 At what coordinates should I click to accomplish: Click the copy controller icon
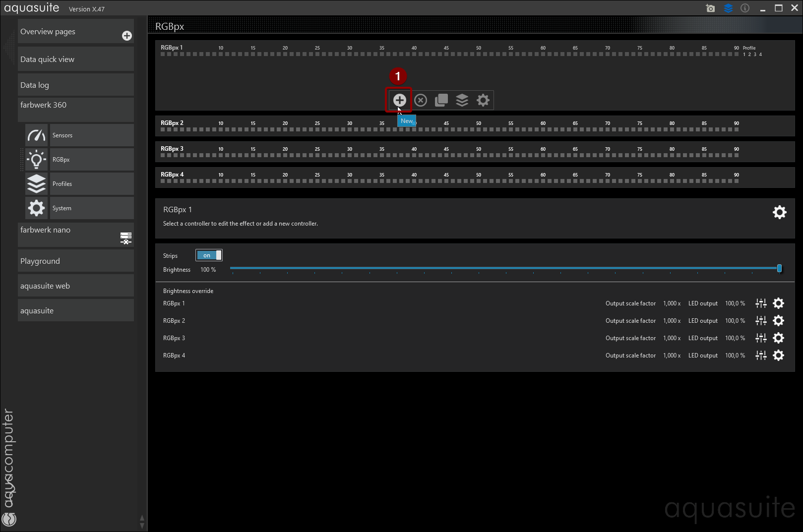pyautogui.click(x=441, y=100)
